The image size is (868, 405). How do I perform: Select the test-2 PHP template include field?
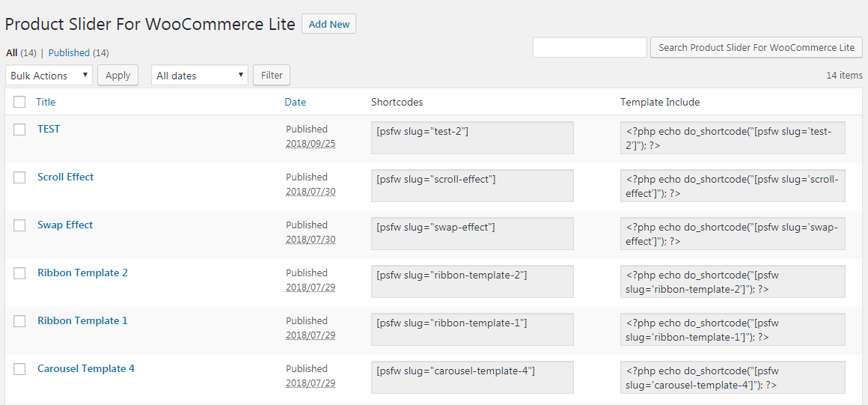coord(733,138)
